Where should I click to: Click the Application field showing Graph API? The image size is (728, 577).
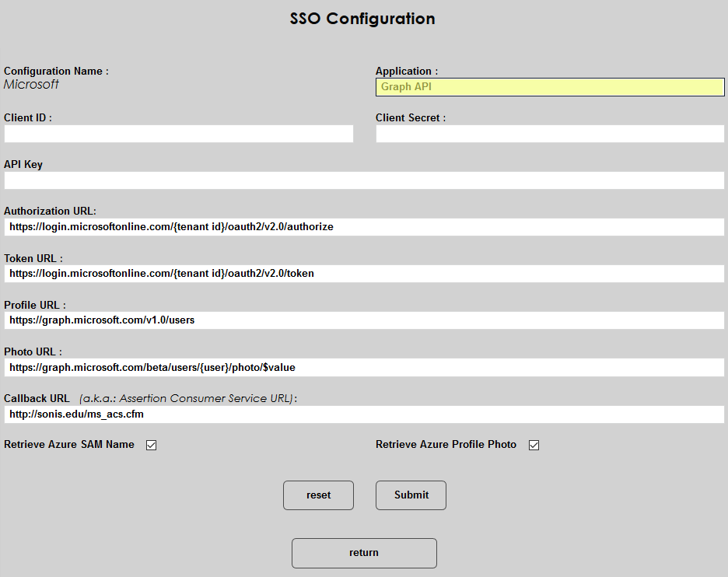(x=550, y=87)
